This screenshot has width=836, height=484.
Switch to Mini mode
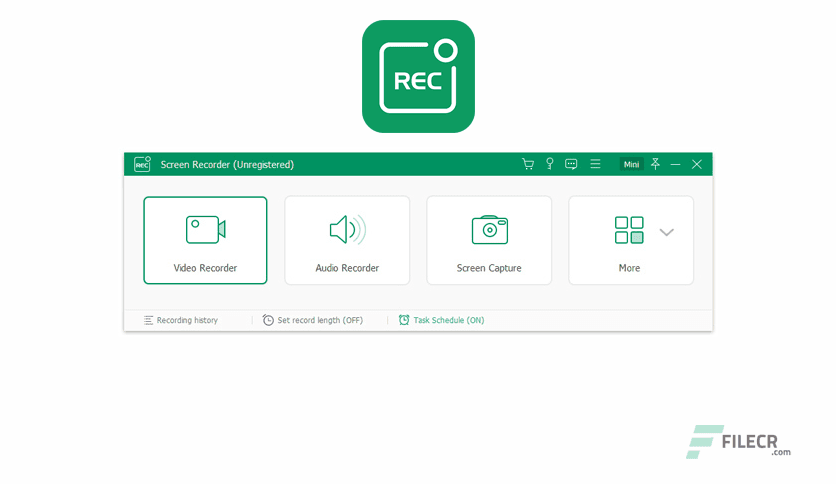631,164
